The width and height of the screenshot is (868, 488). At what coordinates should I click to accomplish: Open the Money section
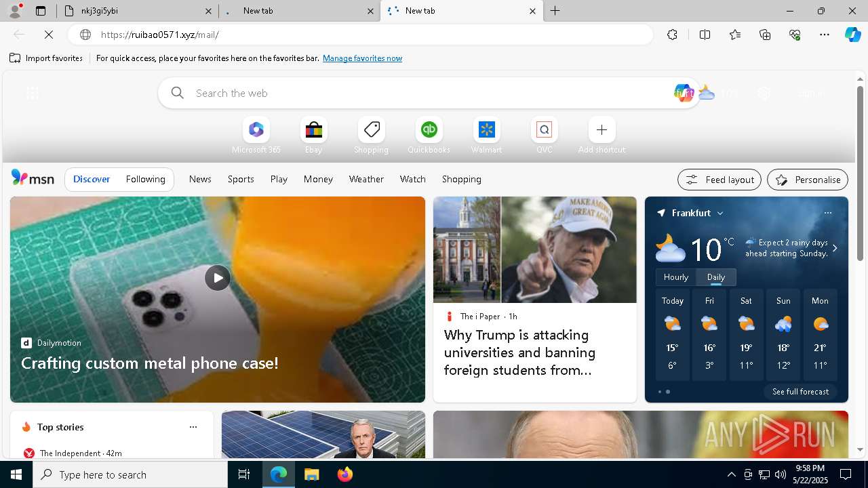click(x=318, y=179)
